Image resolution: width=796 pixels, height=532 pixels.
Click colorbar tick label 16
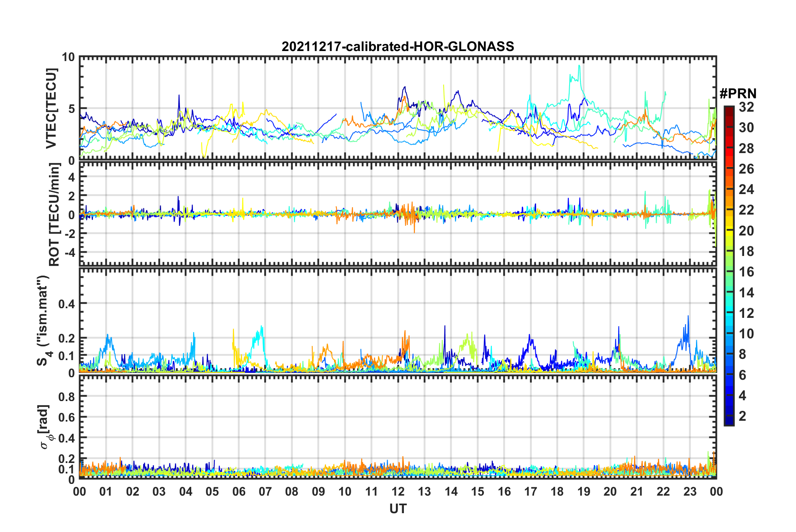click(x=746, y=272)
